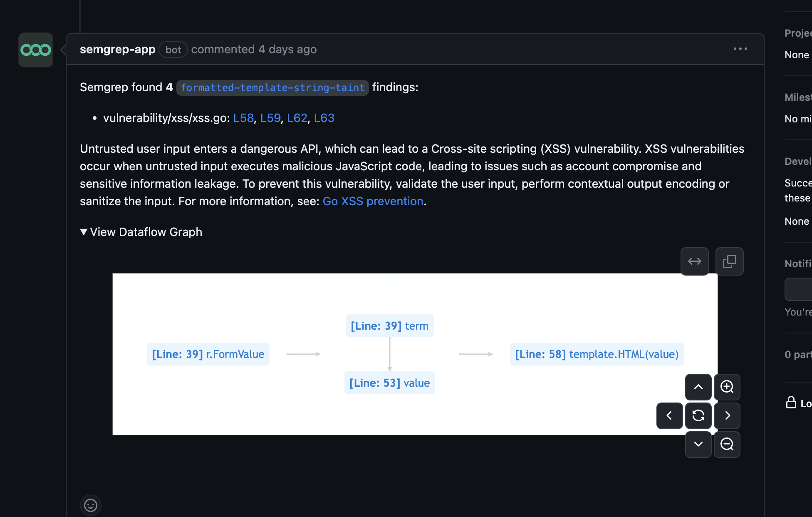Pan the dataflow graph to the right

click(727, 416)
